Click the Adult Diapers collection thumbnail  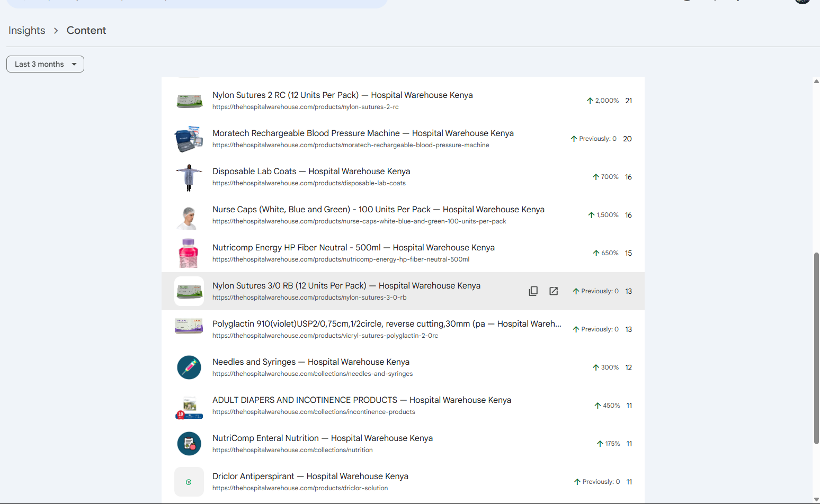189,407
